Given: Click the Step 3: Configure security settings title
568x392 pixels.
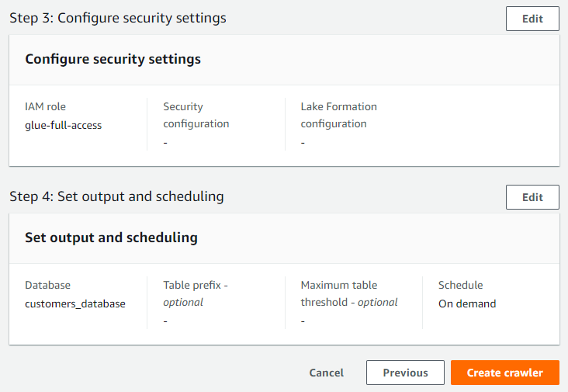Looking at the screenshot, I should pos(118,18).
